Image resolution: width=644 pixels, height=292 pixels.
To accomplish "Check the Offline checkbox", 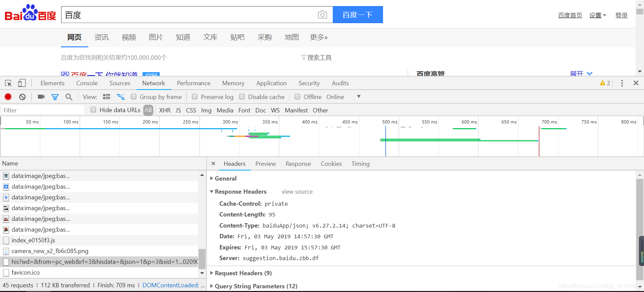I will [297, 97].
